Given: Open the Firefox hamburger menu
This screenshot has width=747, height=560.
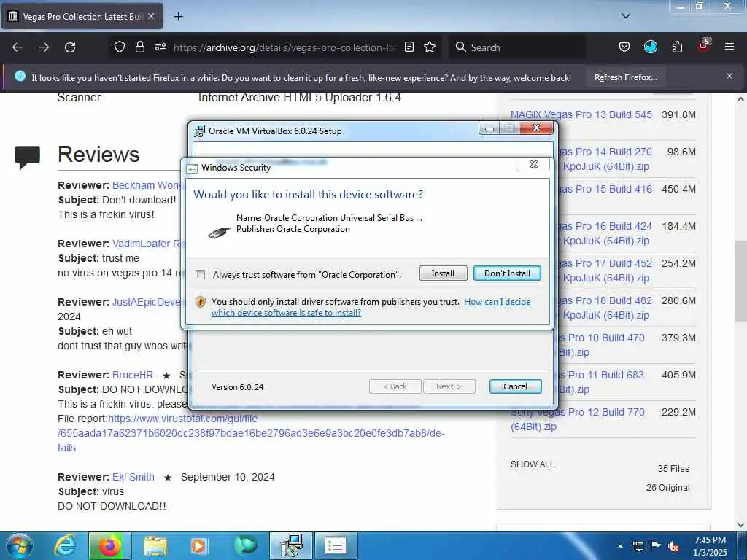Looking at the screenshot, I should [x=729, y=47].
